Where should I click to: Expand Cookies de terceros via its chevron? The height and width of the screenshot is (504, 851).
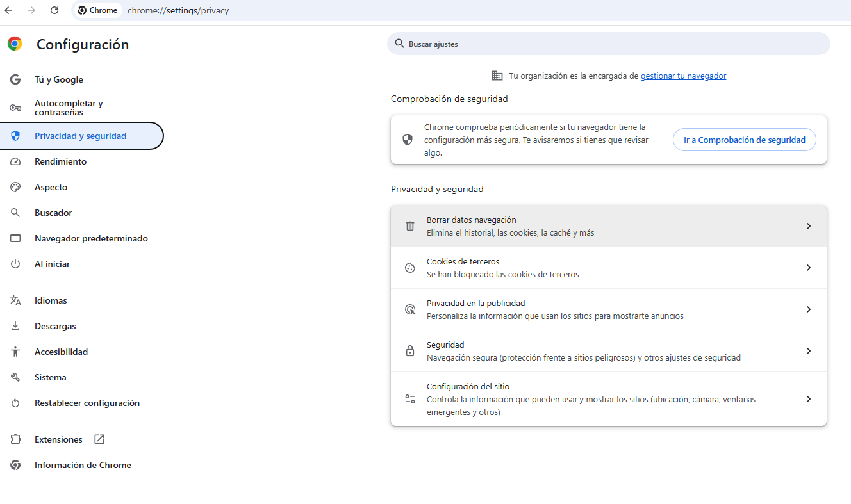tap(809, 268)
